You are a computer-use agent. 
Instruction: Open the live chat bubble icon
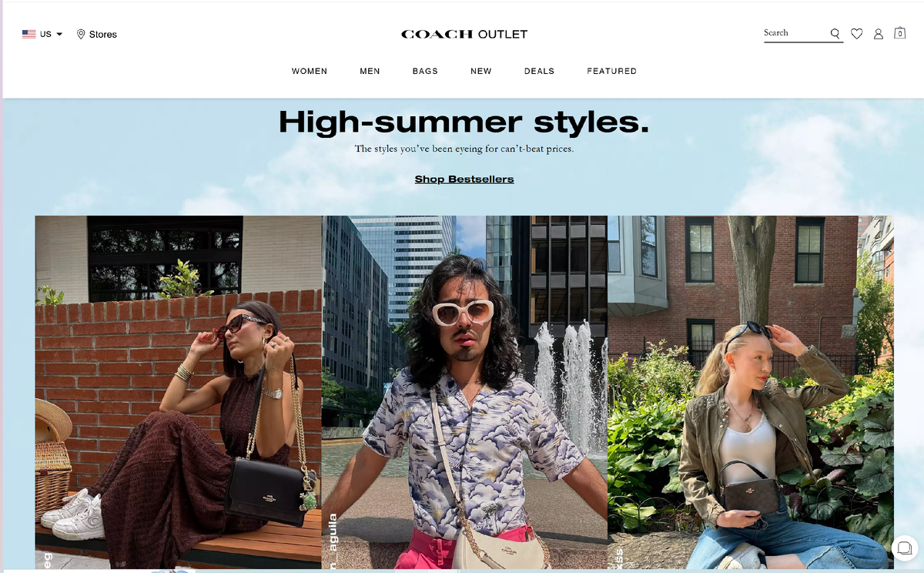coord(903,548)
